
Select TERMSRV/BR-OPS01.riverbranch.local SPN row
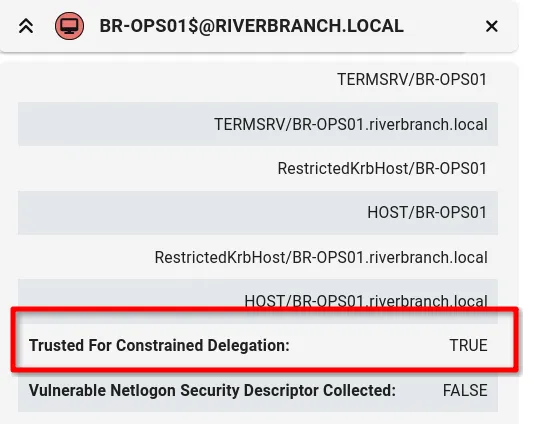[x=258, y=124]
